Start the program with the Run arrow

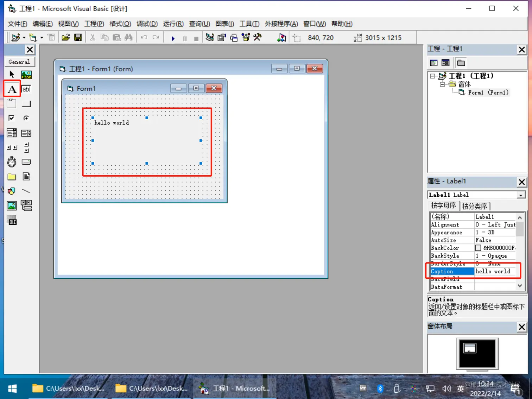tap(173, 38)
